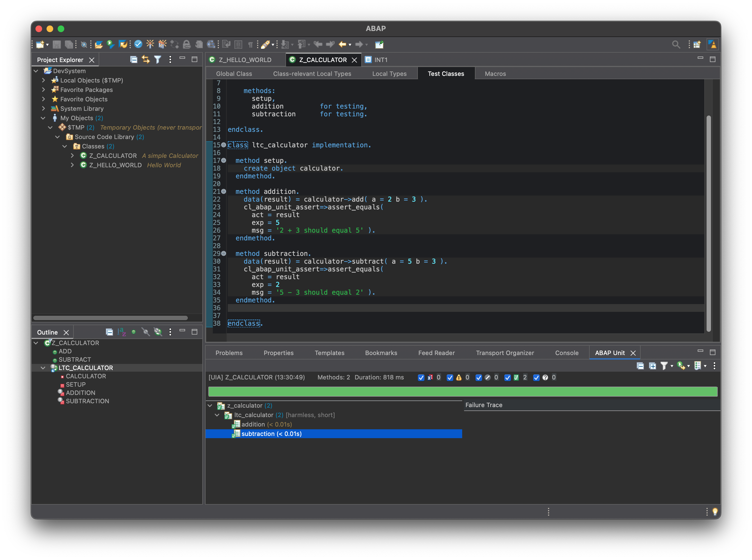Toggle Show Whitespace Characters pilcrow icon

pos(250,44)
